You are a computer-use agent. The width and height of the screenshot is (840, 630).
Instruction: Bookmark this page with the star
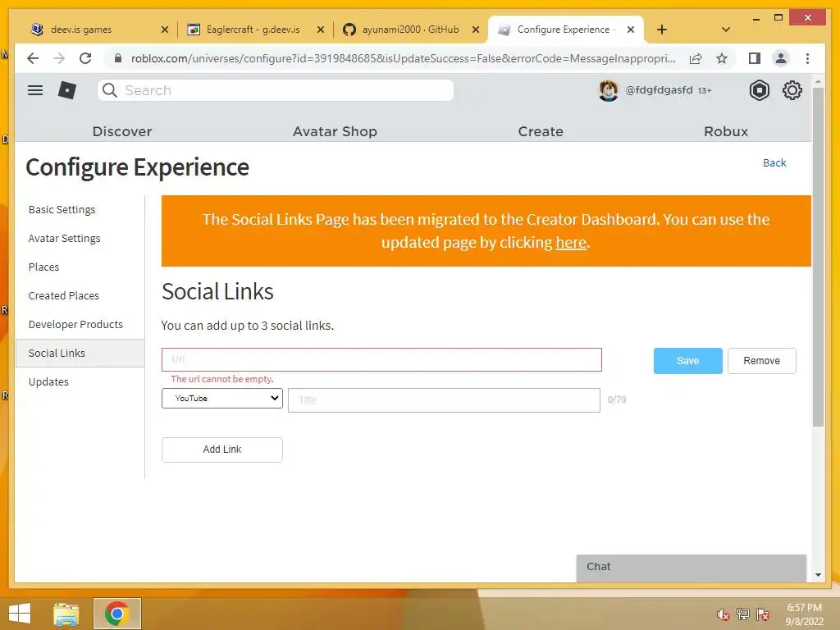click(722, 58)
